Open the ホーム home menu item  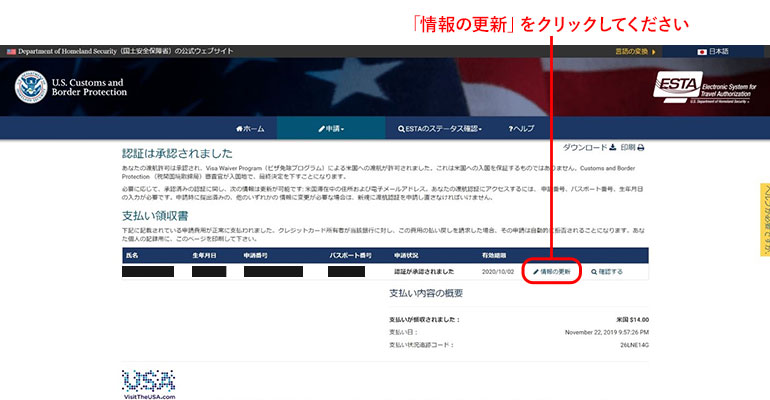pos(250,129)
